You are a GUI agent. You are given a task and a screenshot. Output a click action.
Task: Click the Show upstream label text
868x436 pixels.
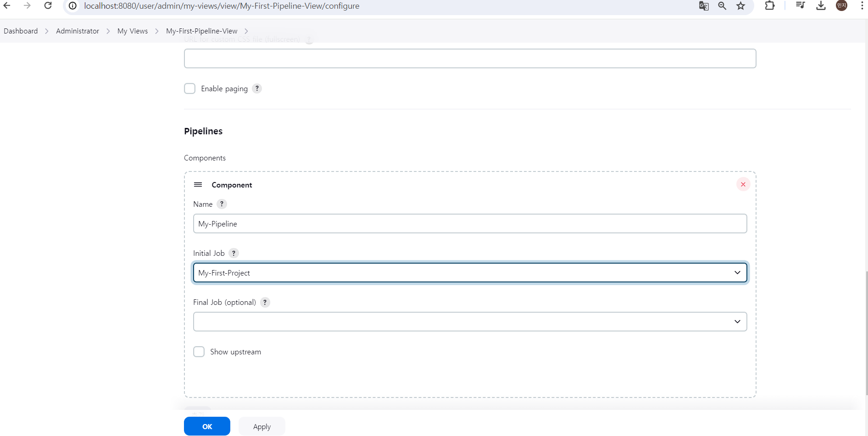coord(235,352)
